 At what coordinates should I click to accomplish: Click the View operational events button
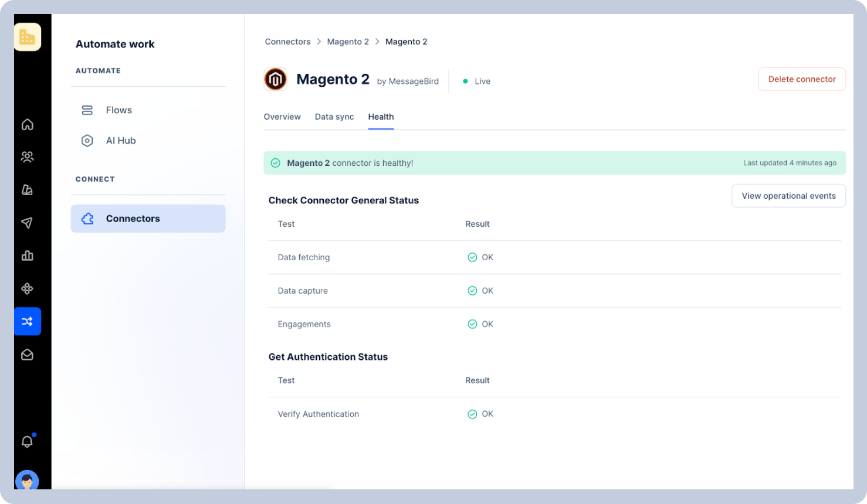click(788, 196)
